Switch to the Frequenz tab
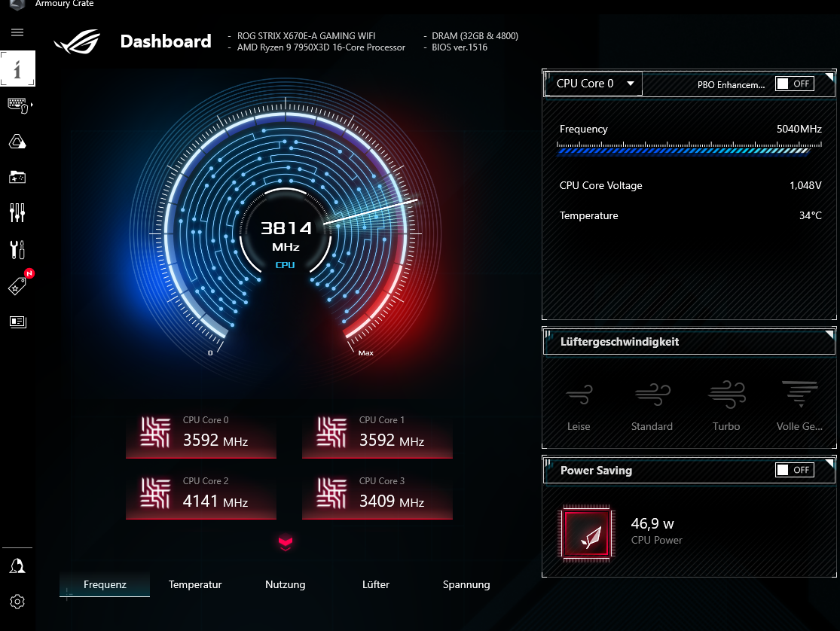The height and width of the screenshot is (631, 840). tap(105, 584)
